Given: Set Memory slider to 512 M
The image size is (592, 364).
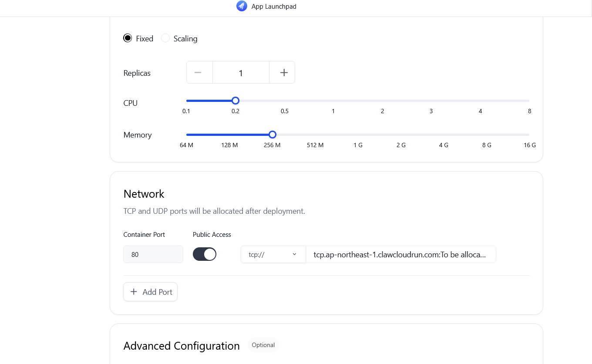Looking at the screenshot, I should pos(315,135).
